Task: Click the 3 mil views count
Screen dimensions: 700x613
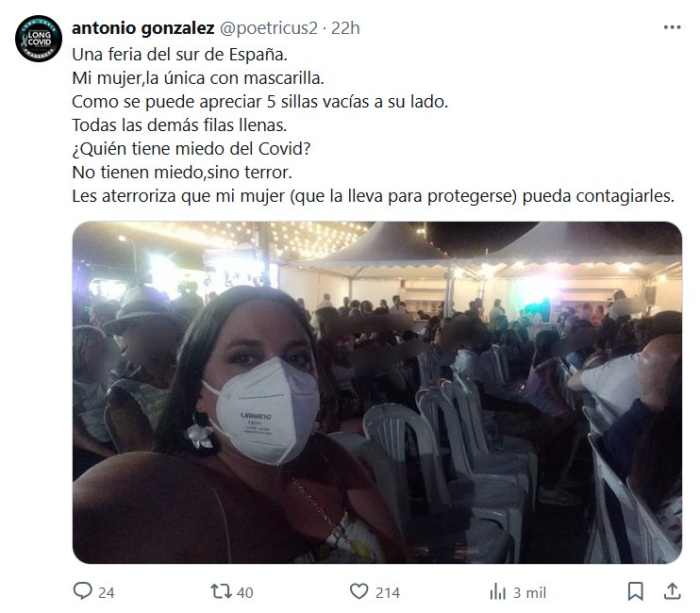Action: tap(529, 592)
